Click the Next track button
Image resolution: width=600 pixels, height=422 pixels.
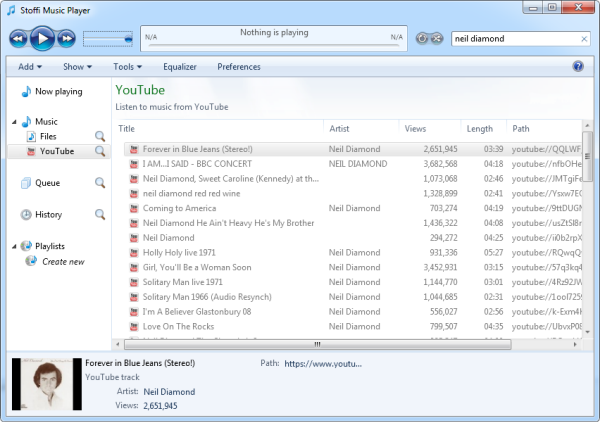66,39
